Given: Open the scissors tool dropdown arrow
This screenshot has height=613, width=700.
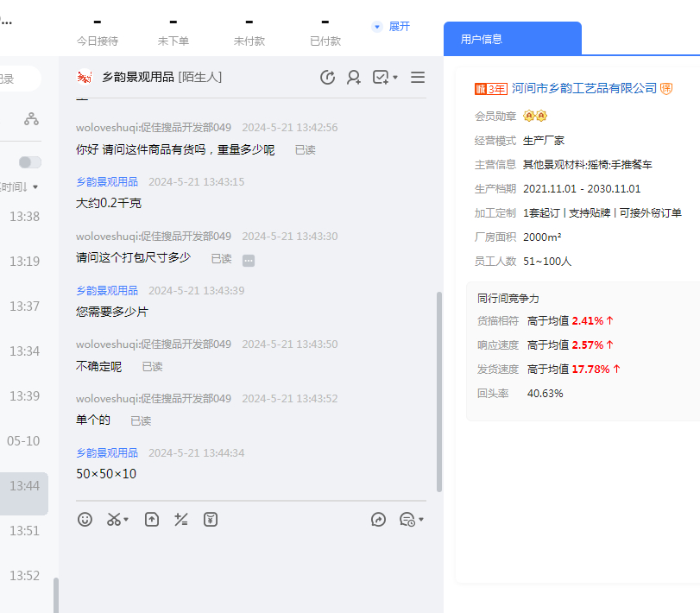Looking at the screenshot, I should pos(127,520).
